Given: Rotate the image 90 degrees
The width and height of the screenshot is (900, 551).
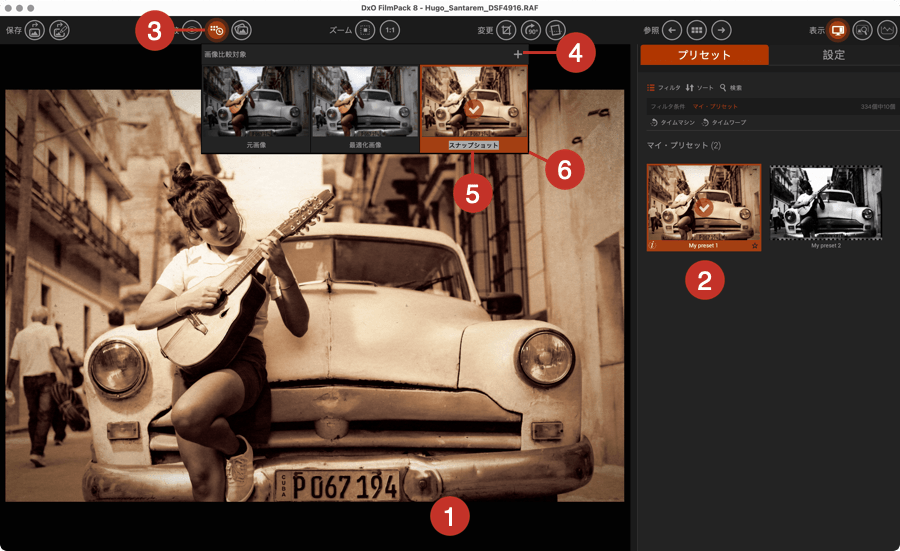Looking at the screenshot, I should coord(532,31).
